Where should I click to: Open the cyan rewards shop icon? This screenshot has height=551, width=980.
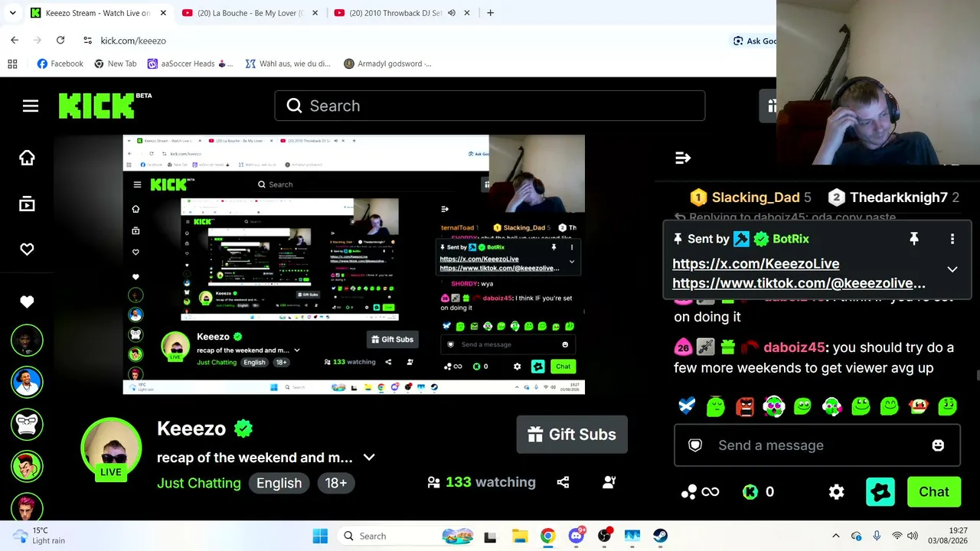point(880,492)
